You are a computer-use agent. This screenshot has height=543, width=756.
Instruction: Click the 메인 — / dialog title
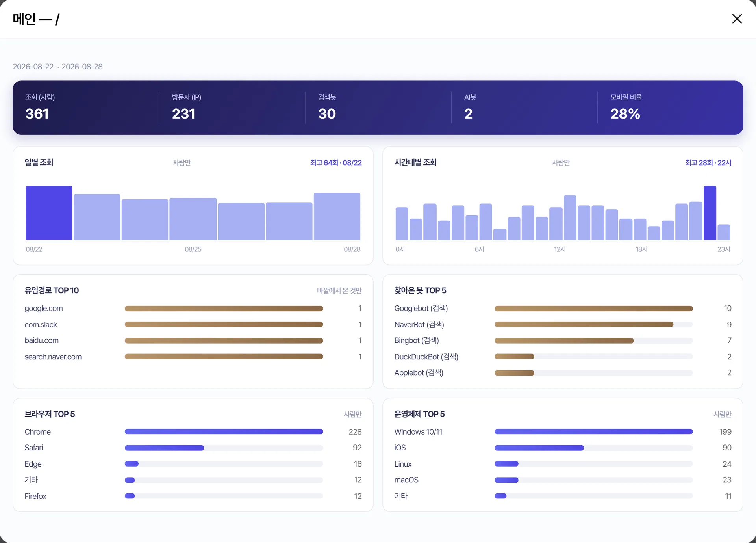36,19
